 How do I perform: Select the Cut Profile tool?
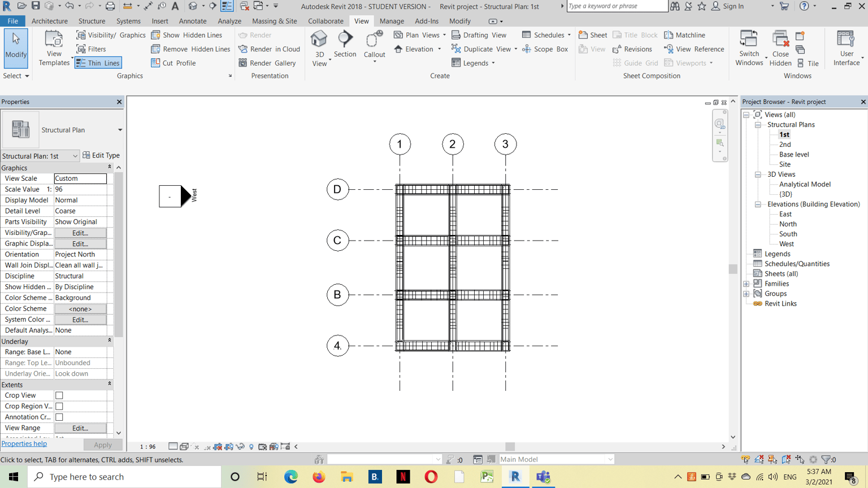click(x=173, y=63)
